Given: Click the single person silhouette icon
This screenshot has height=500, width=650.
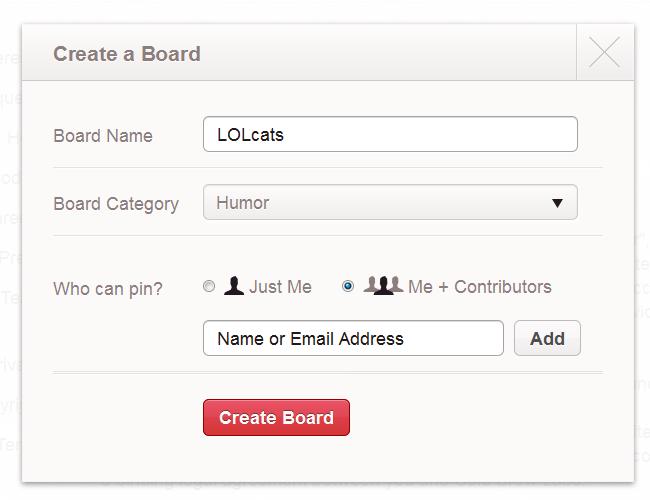Looking at the screenshot, I should pos(234,287).
